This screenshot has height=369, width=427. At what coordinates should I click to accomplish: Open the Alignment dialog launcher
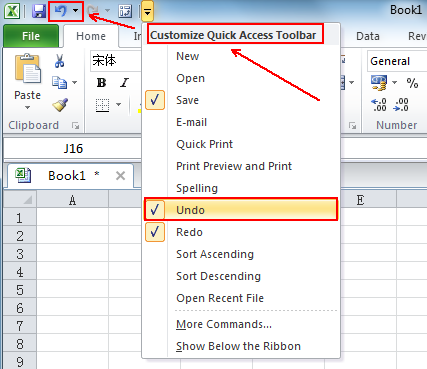352,125
